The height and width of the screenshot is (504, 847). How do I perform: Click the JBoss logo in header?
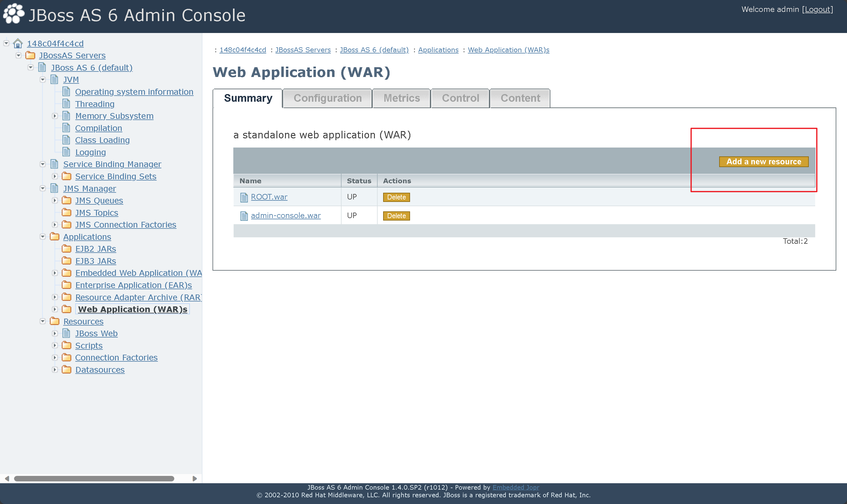pos(13,13)
